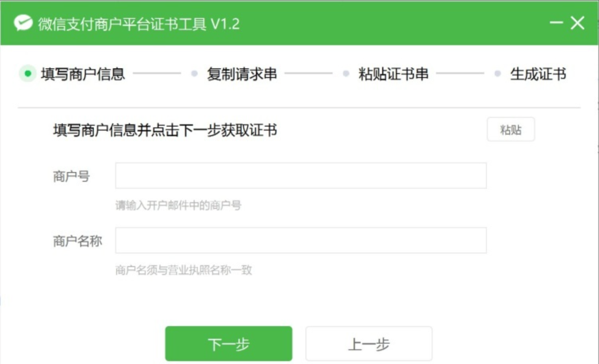Select the 填写商户信息 step label
The image size is (599, 364).
[83, 74]
